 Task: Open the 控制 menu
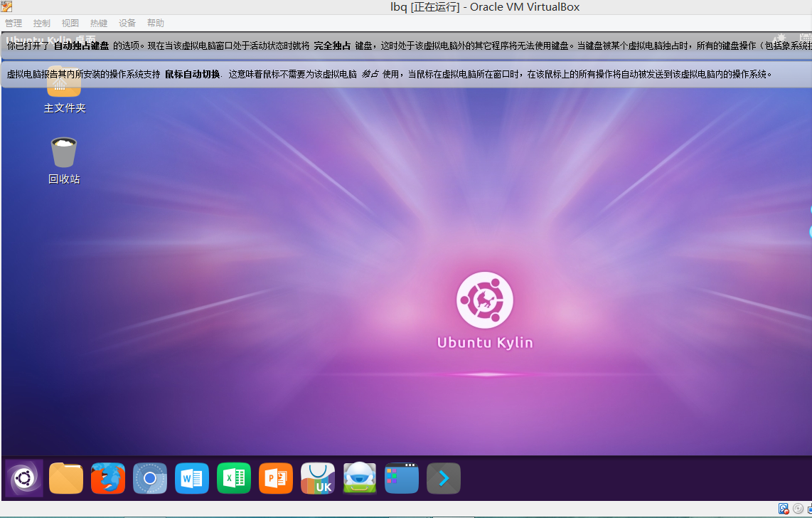42,23
